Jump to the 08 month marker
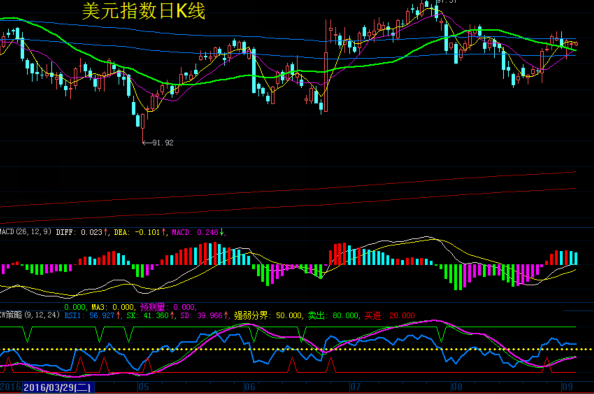Image resolution: width=594 pixels, height=394 pixels. coord(456,387)
